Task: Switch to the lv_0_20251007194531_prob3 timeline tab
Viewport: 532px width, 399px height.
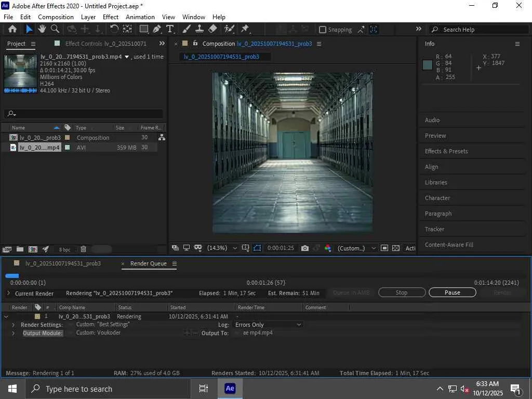Action: [63, 263]
